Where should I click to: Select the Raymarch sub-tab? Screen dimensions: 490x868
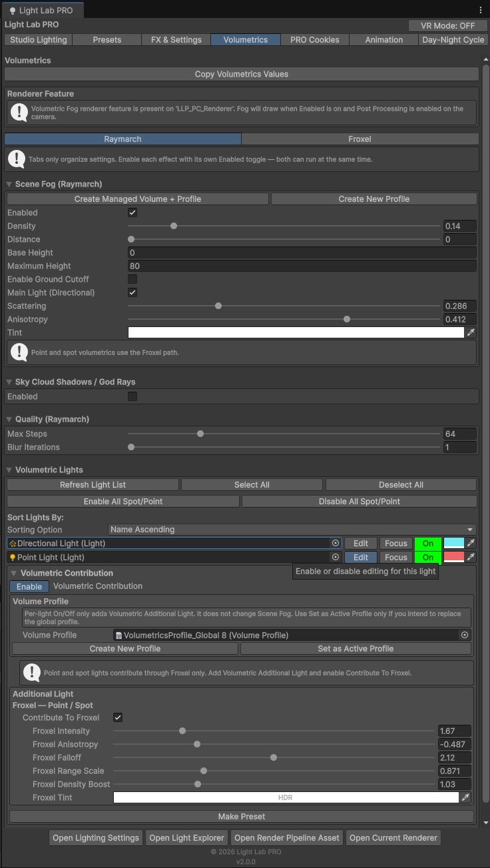pos(122,139)
